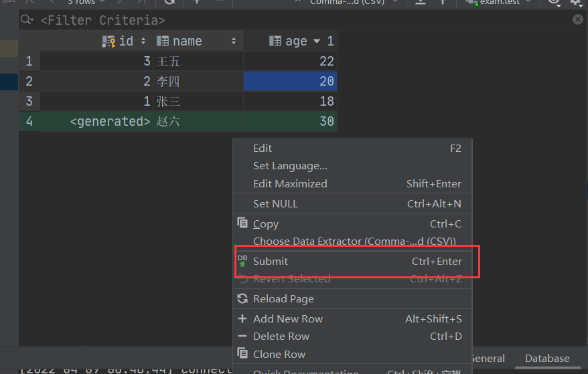Click the age cell with value 18
The width and height of the screenshot is (588, 374).
[290, 101]
